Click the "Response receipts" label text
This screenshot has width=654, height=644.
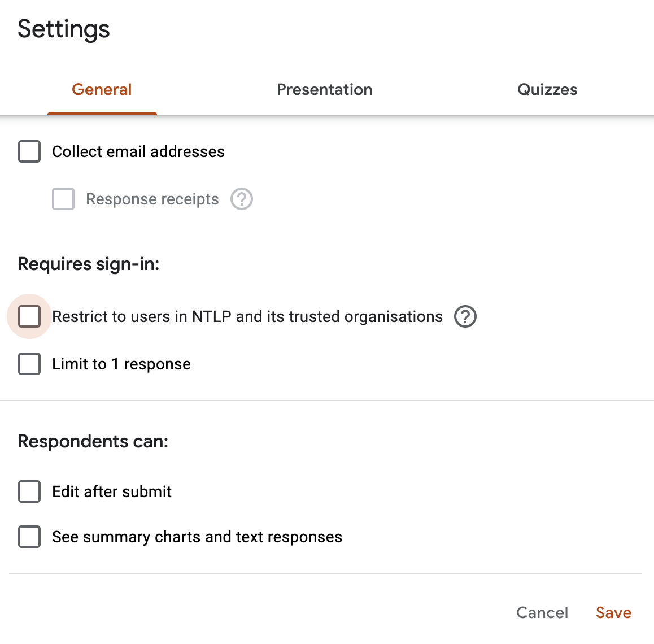[x=152, y=199]
